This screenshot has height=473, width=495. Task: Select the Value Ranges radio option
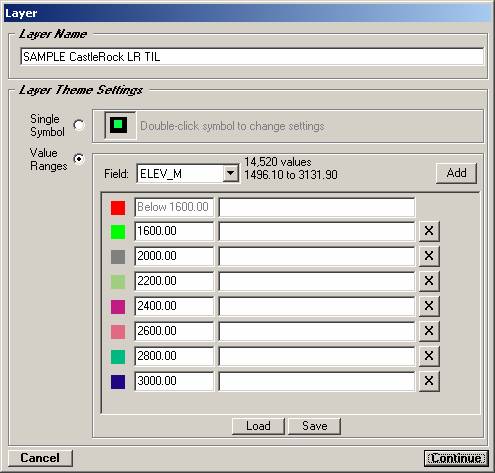pyautogui.click(x=79, y=159)
